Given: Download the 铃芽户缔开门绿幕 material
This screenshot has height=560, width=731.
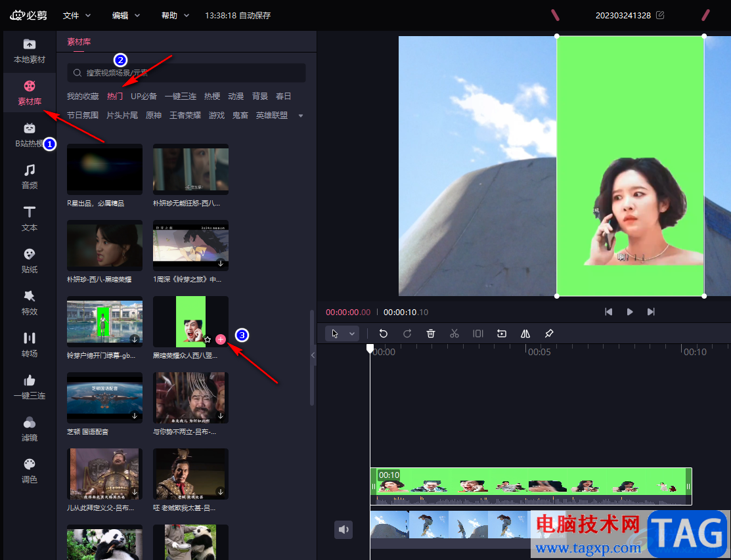Looking at the screenshot, I should click(x=135, y=339).
